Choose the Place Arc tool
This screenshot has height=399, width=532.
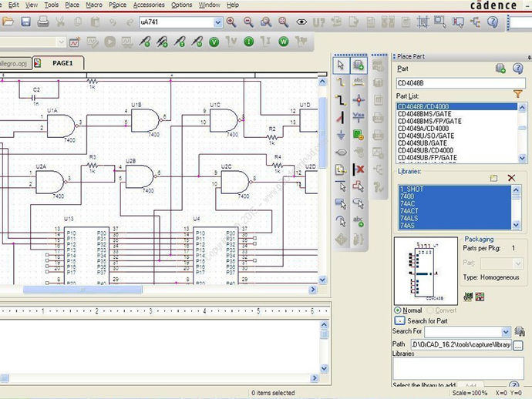(341, 221)
